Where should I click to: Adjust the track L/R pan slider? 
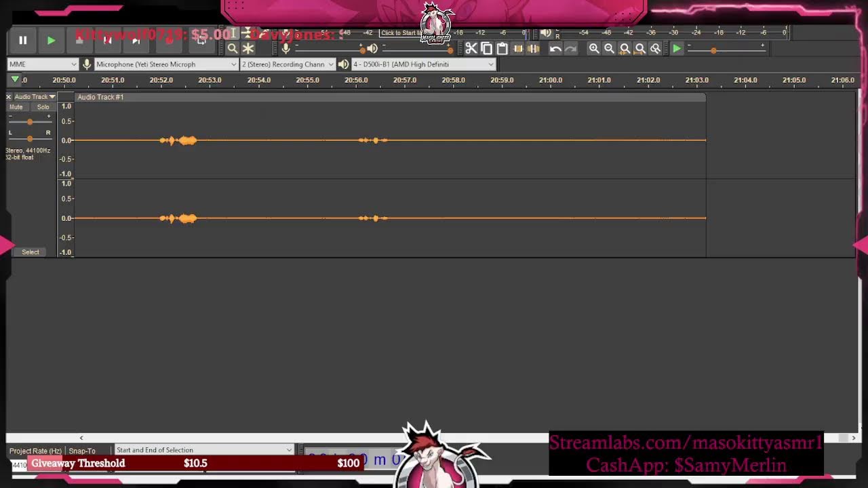[30, 138]
